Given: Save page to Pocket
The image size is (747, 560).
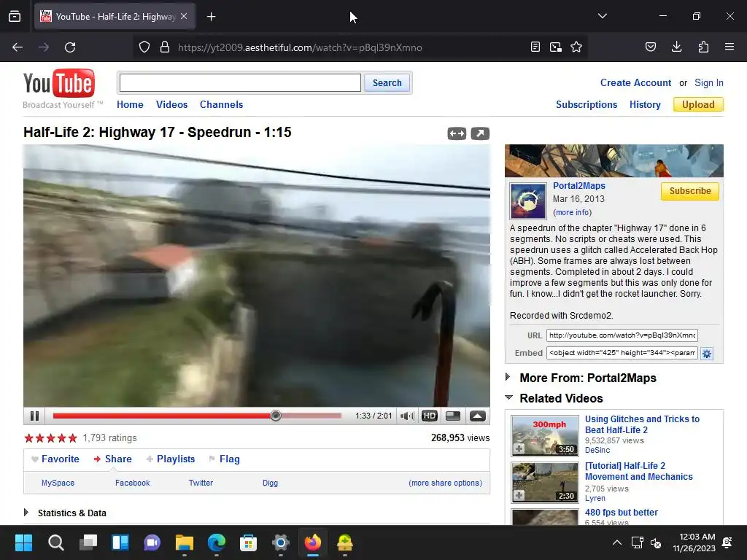Looking at the screenshot, I should coord(650,47).
